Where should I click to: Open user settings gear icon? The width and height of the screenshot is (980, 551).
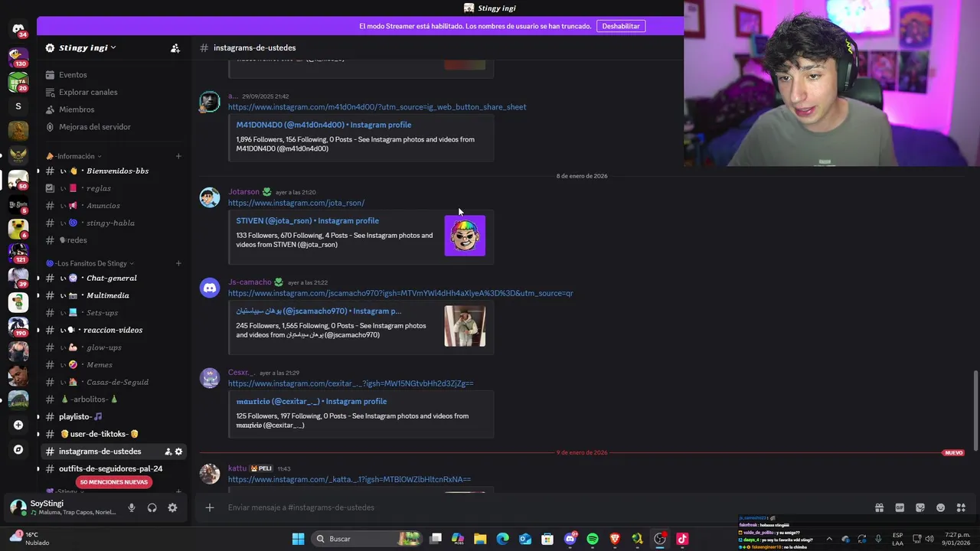[172, 507]
